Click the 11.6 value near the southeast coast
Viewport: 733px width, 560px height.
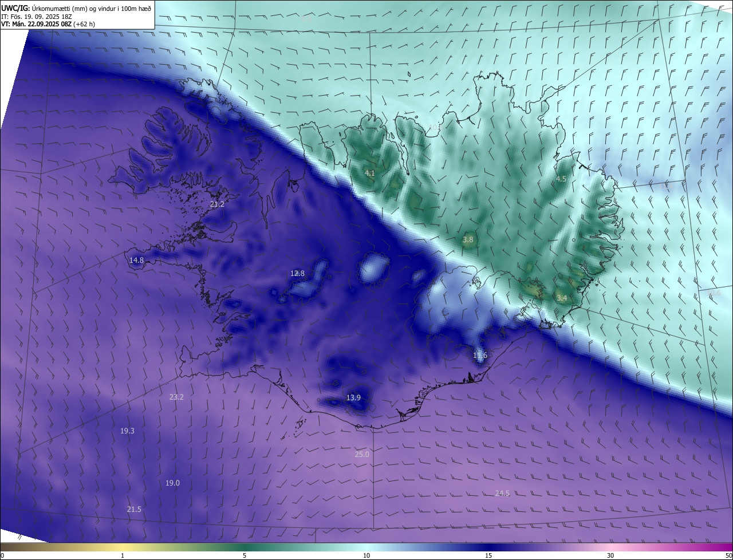[480, 356]
